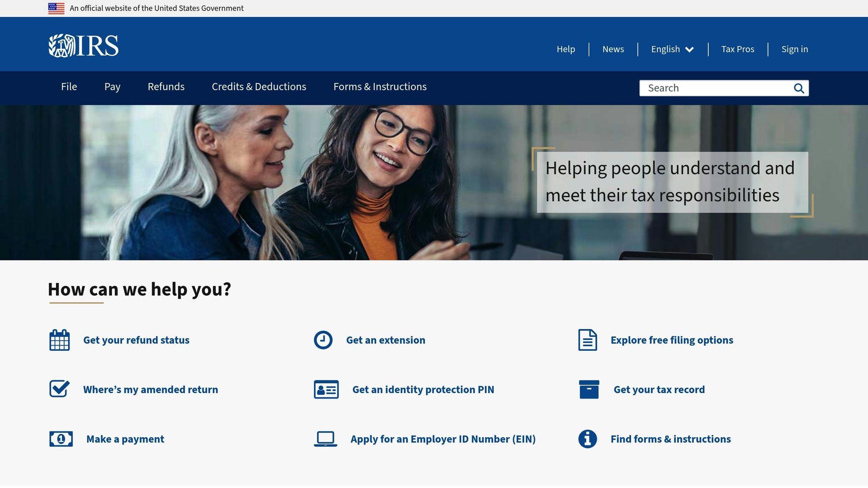The height and width of the screenshot is (488, 868).
Task: Click the checkmark icon for amended return
Action: point(59,389)
